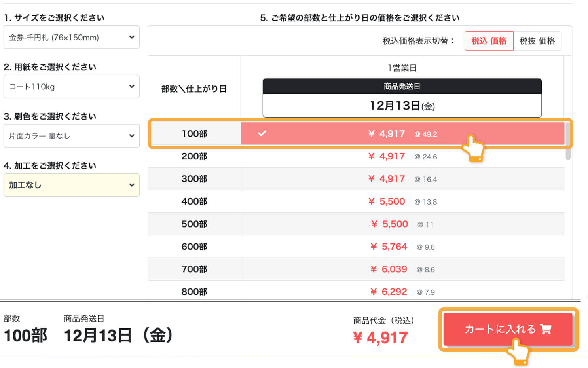Select the highlighted 100部 price row
Screen dimensions: 588x368
coord(396,134)
